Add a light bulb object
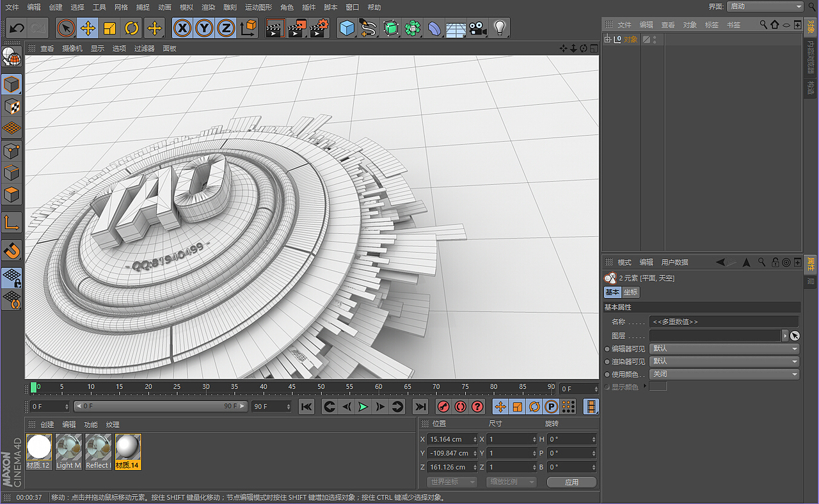This screenshot has width=819, height=504. [499, 28]
